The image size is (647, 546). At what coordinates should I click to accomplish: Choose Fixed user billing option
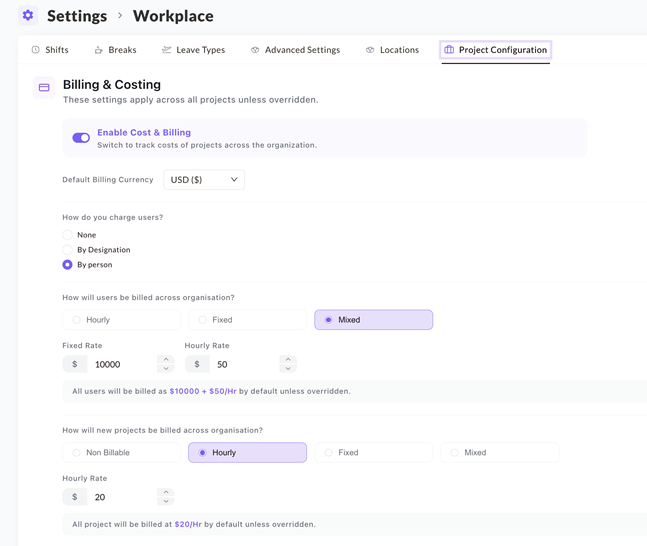tap(248, 320)
